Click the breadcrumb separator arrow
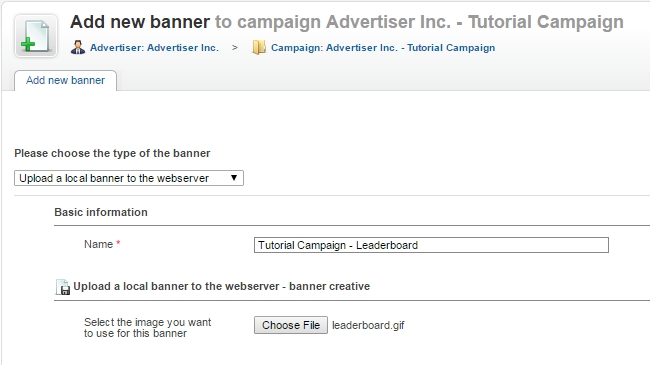 (235, 48)
